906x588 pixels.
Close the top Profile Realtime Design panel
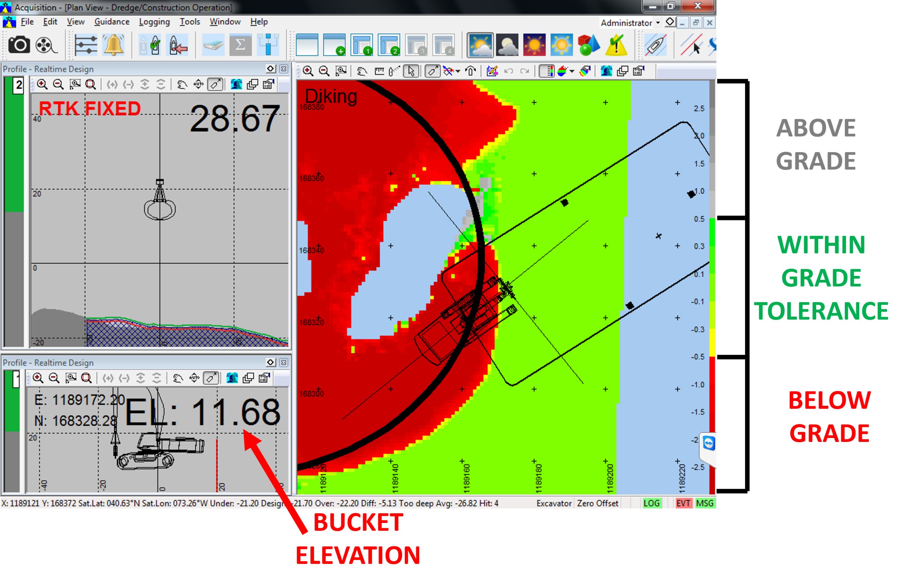[283, 69]
